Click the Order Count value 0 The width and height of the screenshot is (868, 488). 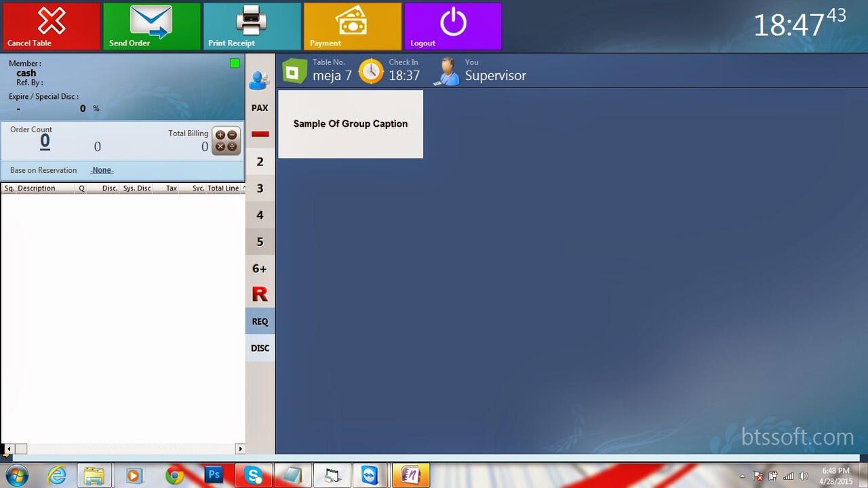(45, 142)
